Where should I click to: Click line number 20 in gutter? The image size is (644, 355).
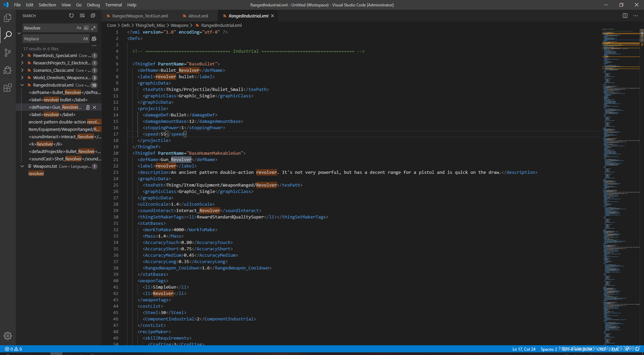[116, 153]
